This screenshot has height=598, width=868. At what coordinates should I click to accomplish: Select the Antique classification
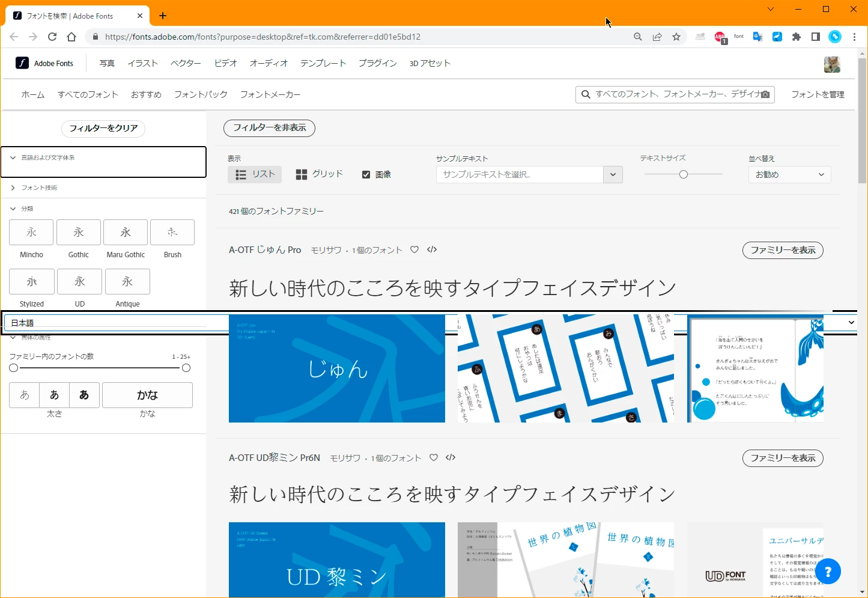click(x=127, y=281)
